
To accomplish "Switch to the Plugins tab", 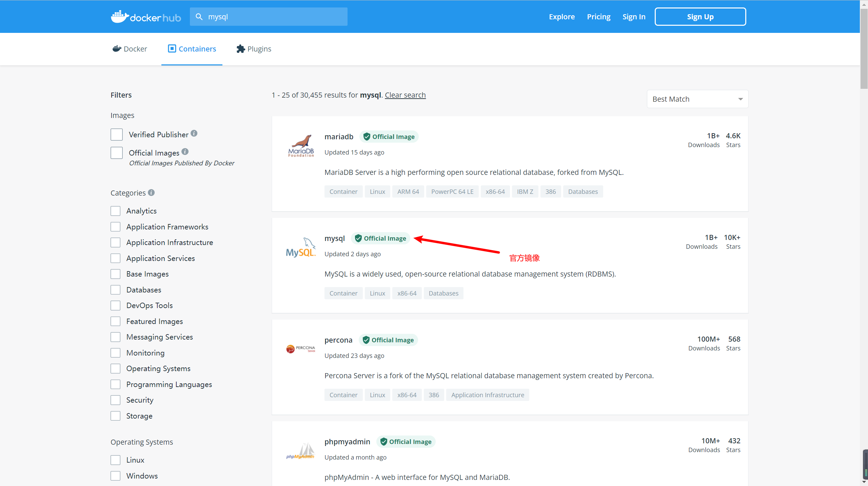I will pos(254,49).
